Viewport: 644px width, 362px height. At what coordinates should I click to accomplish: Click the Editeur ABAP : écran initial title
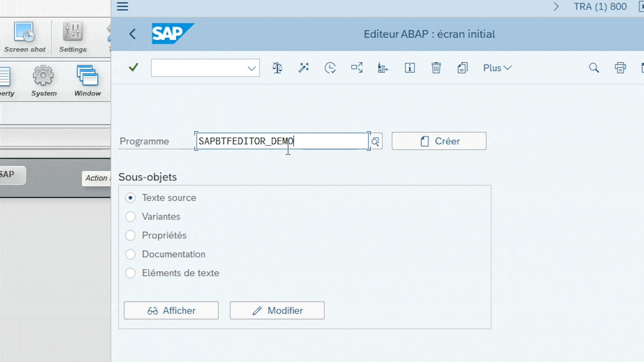click(x=429, y=34)
